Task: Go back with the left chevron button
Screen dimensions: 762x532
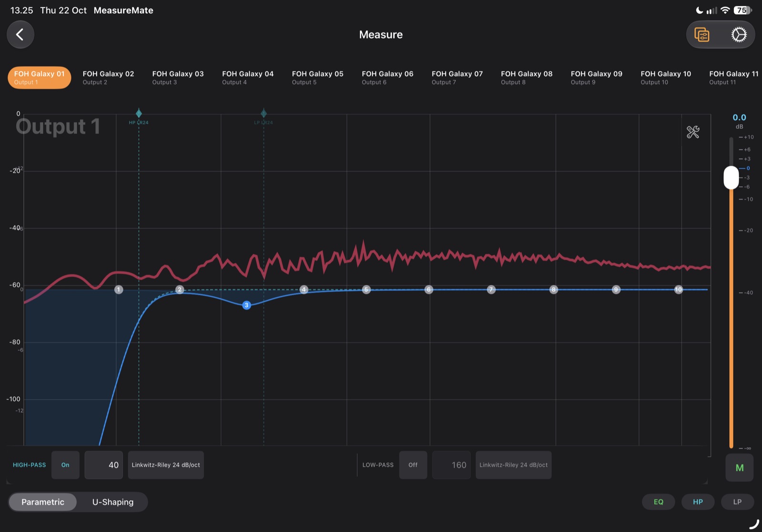Action: tap(20, 34)
